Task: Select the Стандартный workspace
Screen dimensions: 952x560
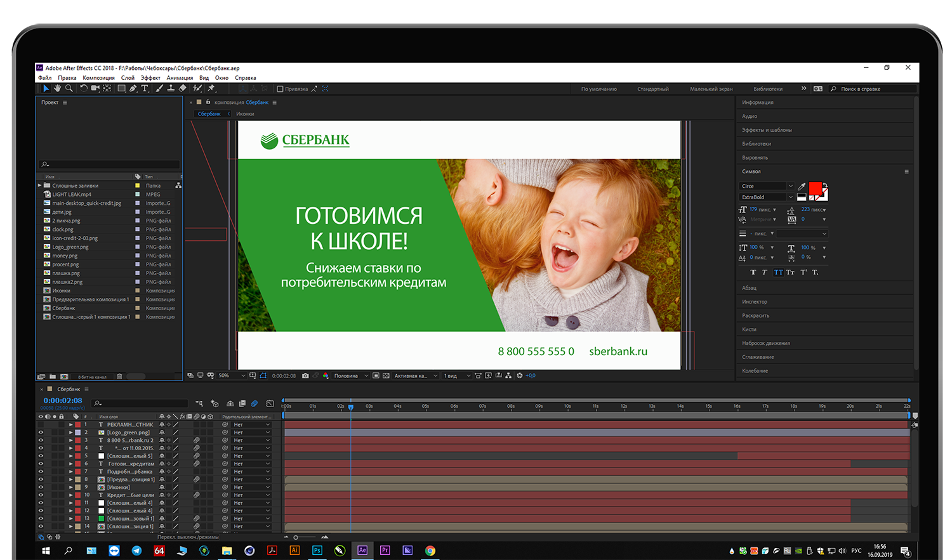Action: (652, 89)
